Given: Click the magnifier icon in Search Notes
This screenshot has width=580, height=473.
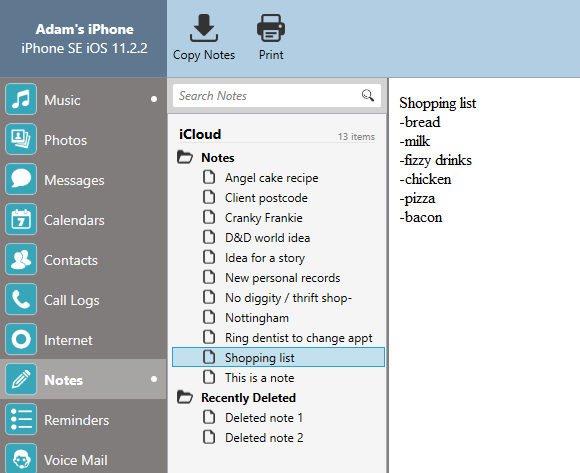Looking at the screenshot, I should click(367, 95).
